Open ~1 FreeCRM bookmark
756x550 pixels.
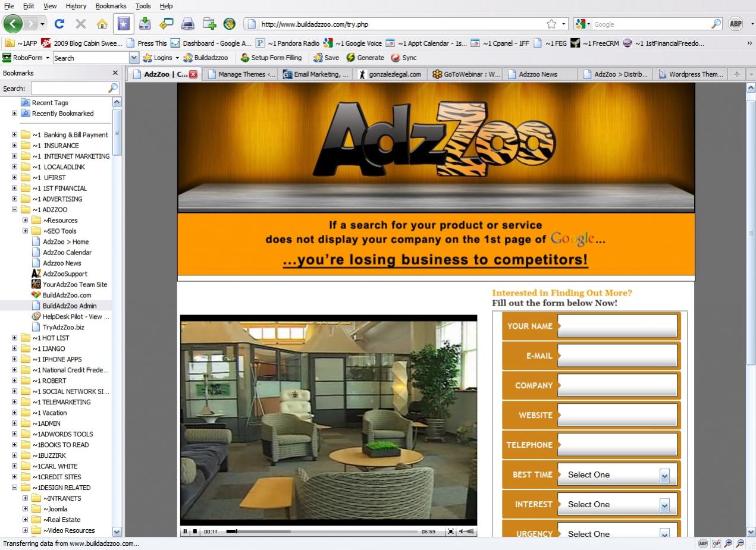595,43
